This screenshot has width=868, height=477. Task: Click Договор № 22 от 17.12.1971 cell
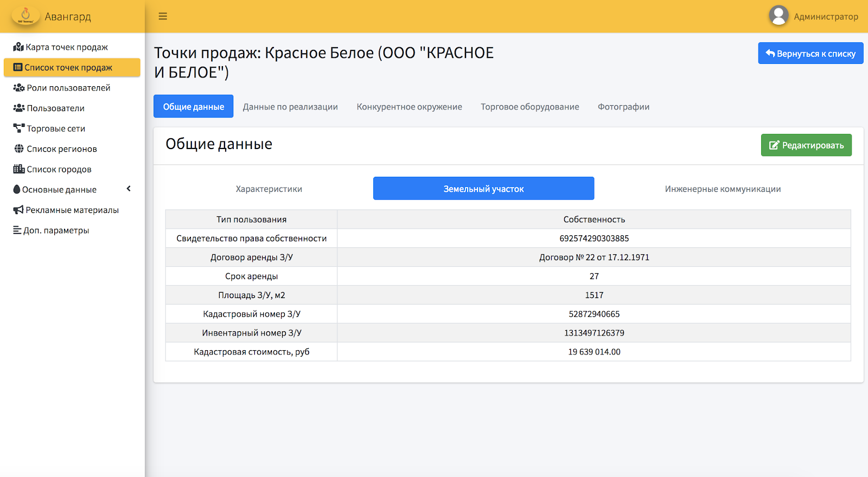(x=594, y=257)
